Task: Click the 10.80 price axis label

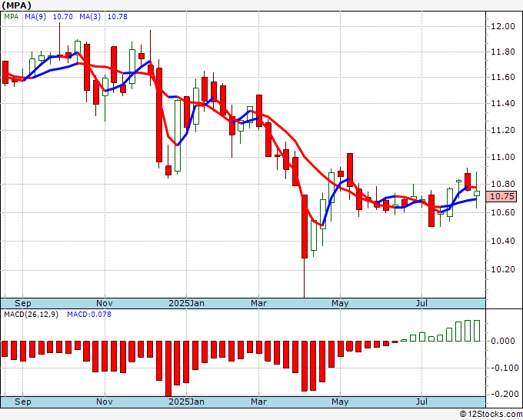Action: pyautogui.click(x=503, y=184)
